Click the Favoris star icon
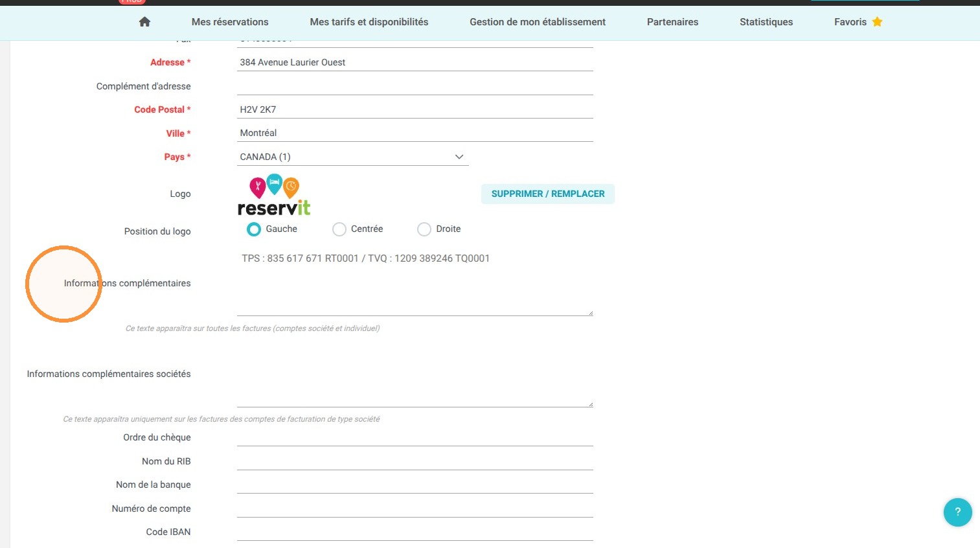The image size is (980, 548). click(x=877, y=22)
